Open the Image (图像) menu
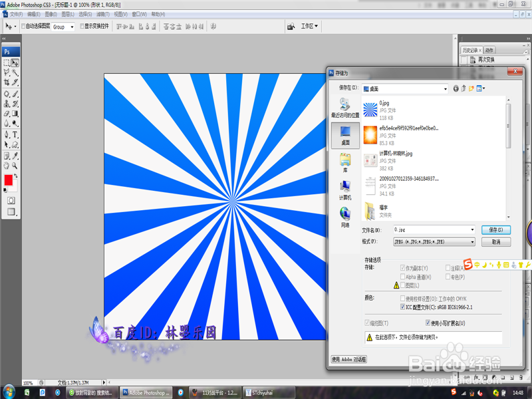 click(x=51, y=14)
